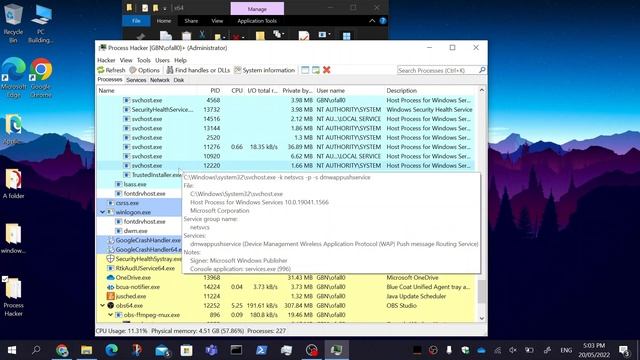Open the Home ribbon tab in Explorer
This screenshot has height=360, width=640.
tap(164, 21)
